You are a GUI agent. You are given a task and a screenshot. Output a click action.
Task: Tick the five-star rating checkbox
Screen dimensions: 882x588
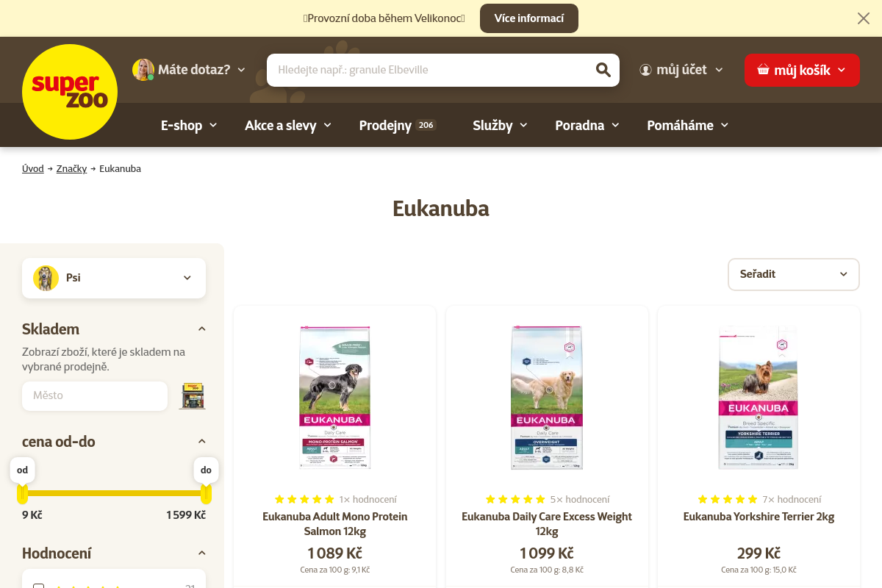pyautogui.click(x=39, y=587)
